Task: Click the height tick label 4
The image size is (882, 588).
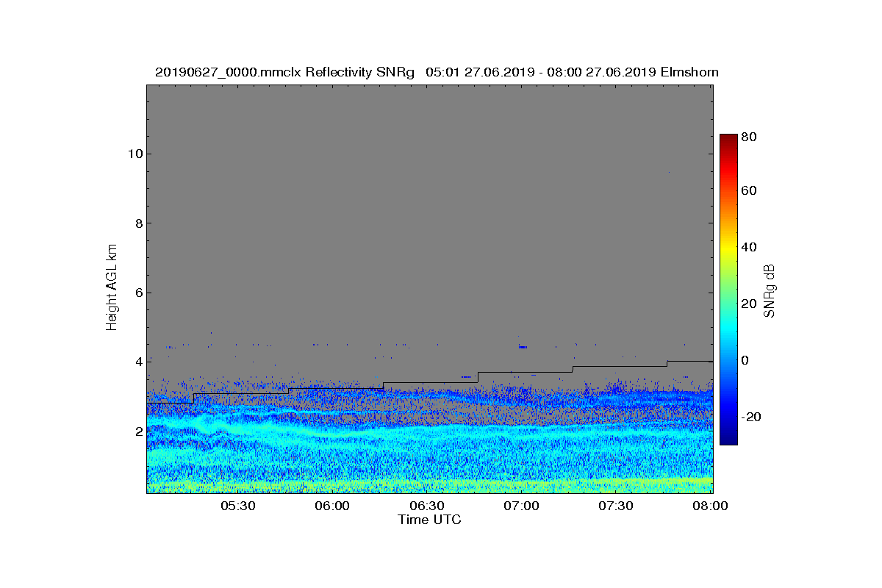Action: coord(138,362)
